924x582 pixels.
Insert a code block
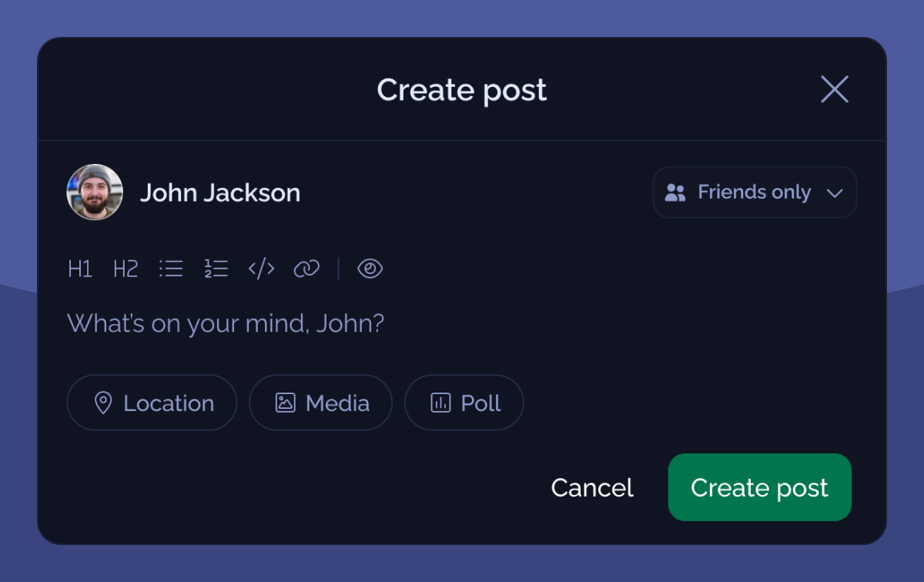[x=262, y=269]
